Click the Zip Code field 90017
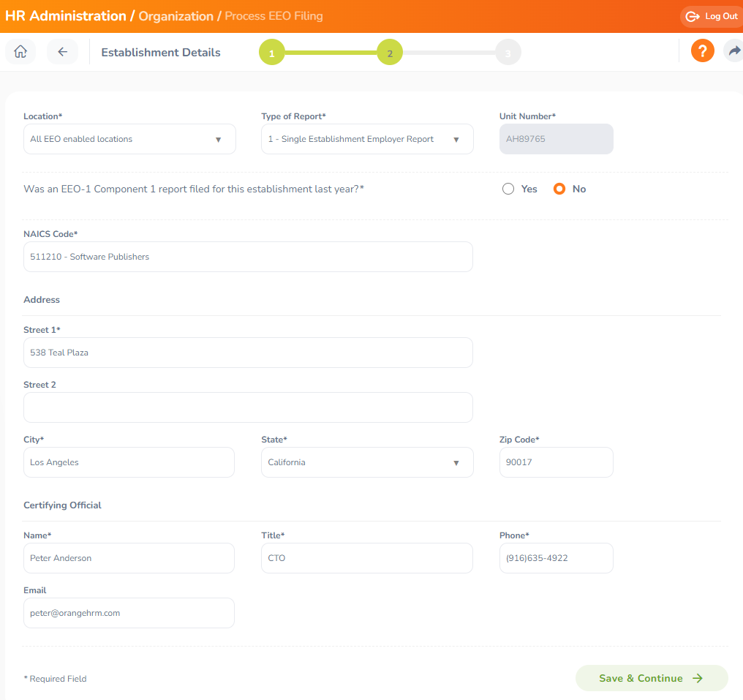The height and width of the screenshot is (700, 743). coord(557,462)
